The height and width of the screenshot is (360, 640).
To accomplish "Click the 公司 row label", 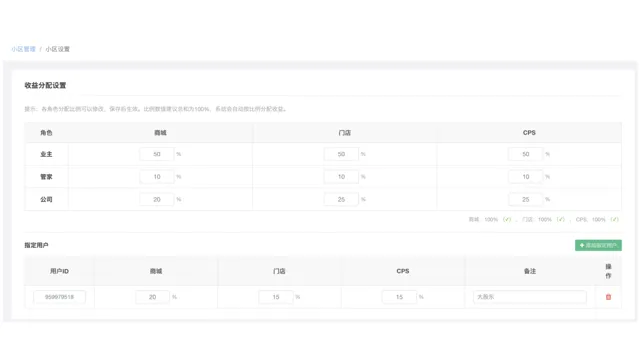I will [x=46, y=200].
